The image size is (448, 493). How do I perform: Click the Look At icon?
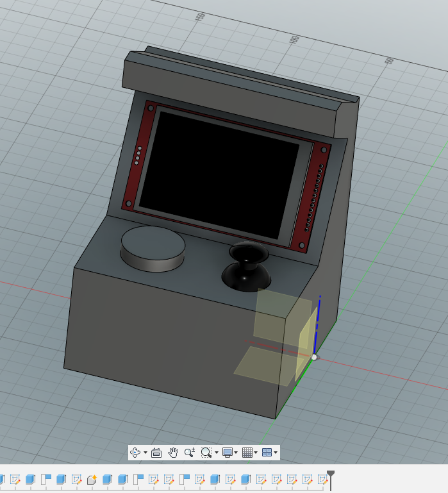[x=156, y=453]
